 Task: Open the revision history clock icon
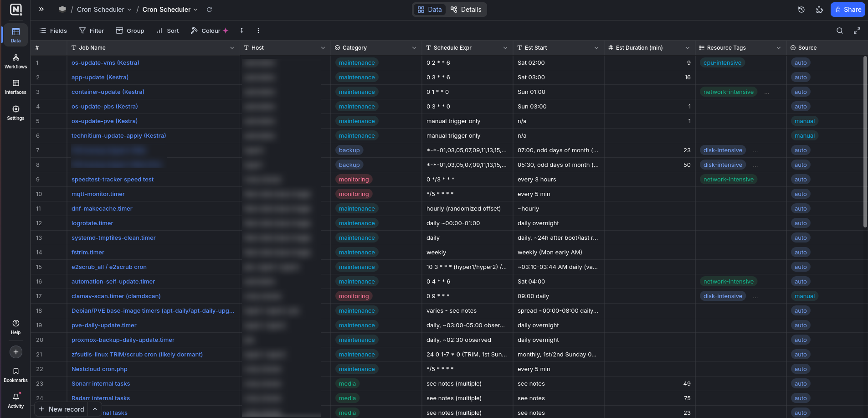(801, 10)
